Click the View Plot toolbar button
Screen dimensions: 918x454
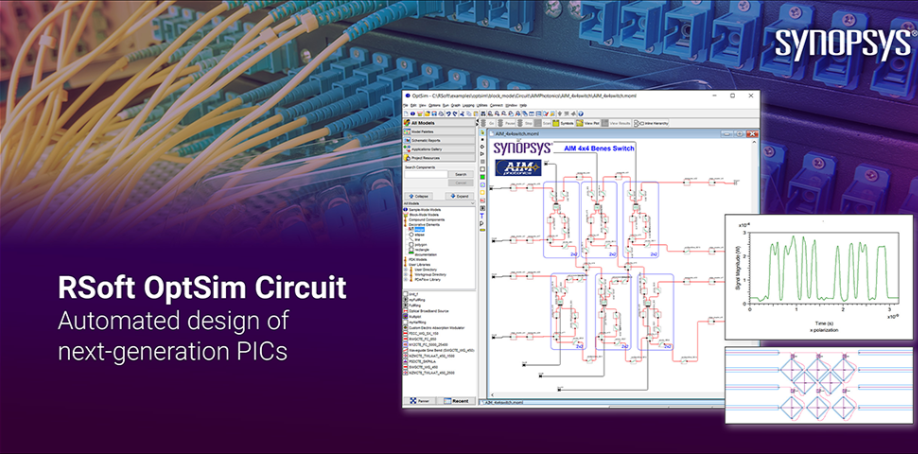pyautogui.click(x=588, y=123)
